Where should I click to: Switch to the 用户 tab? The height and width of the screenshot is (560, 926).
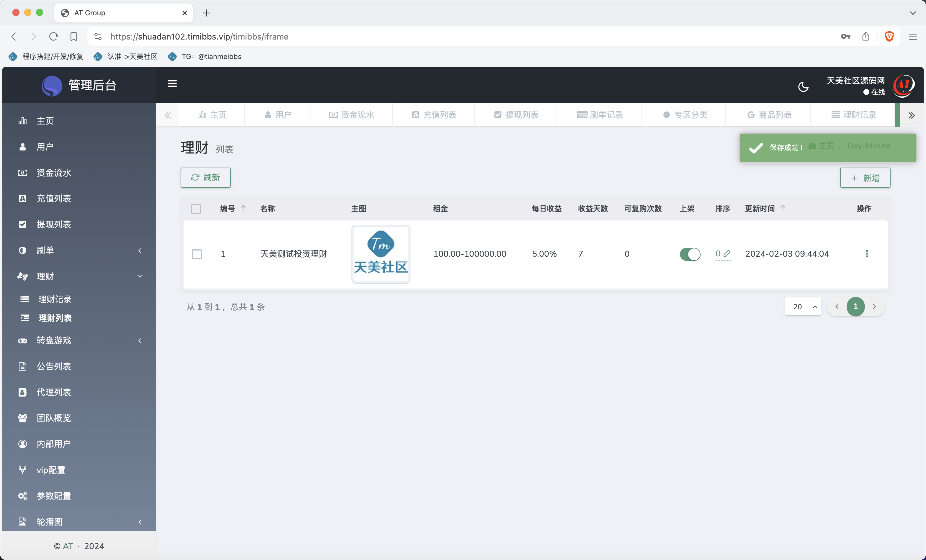(x=277, y=115)
